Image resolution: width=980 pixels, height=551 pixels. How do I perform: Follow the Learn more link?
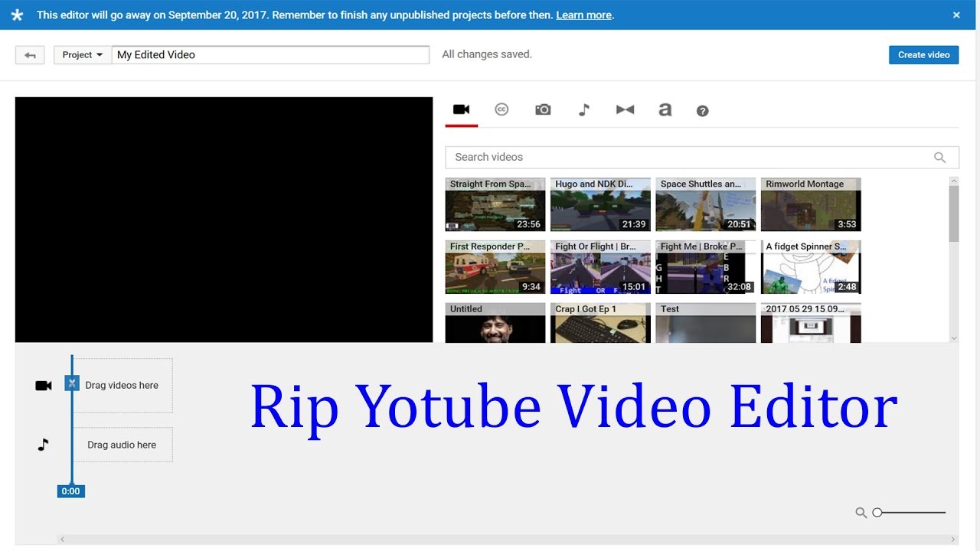pos(583,15)
